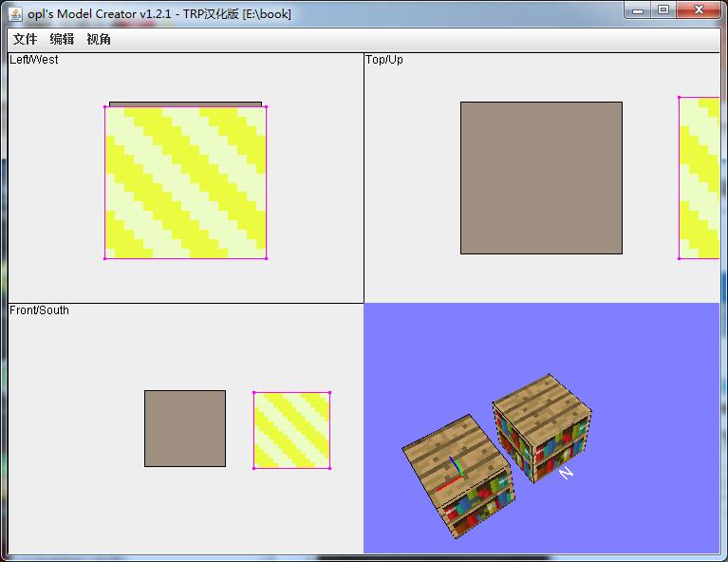Open the 文件 menu
This screenshot has height=562, width=728.
point(25,39)
